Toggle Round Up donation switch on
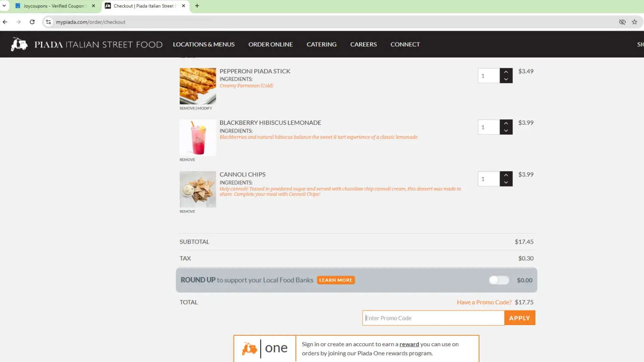The image size is (644, 362). pyautogui.click(x=498, y=280)
